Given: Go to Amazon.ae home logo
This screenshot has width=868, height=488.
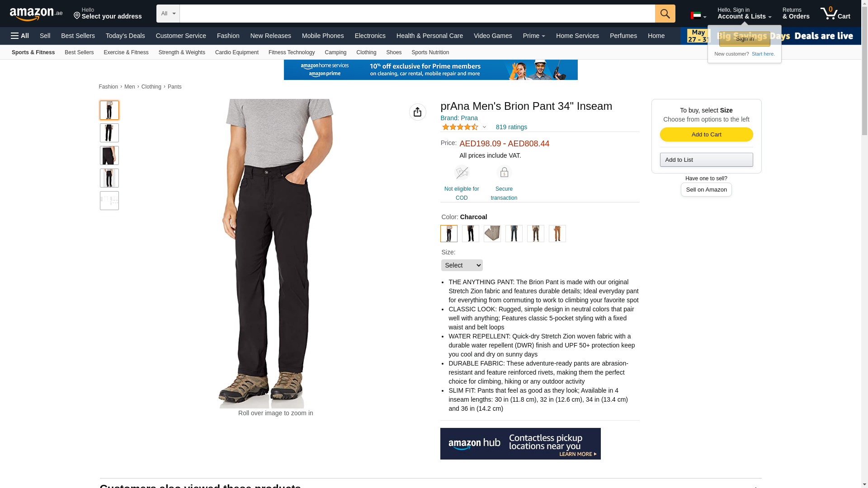Looking at the screenshot, I should pos(36,14).
